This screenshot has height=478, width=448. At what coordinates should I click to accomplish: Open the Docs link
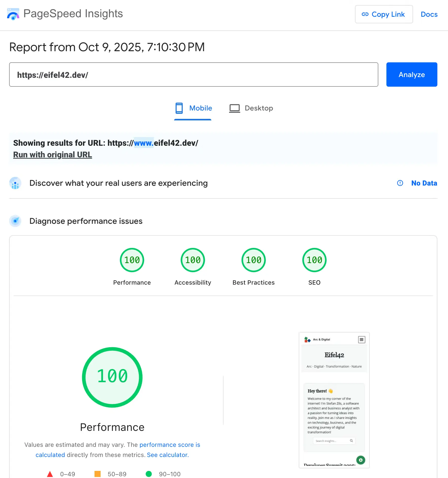429,14
